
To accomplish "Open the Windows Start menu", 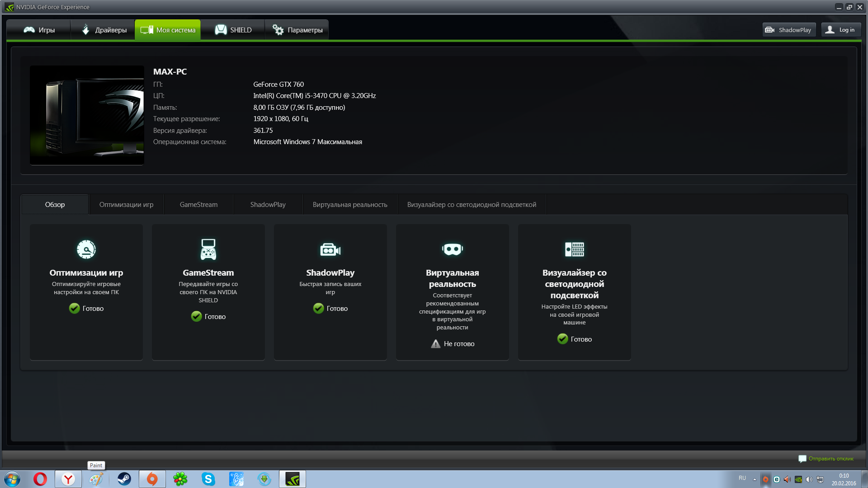I will 12,479.
